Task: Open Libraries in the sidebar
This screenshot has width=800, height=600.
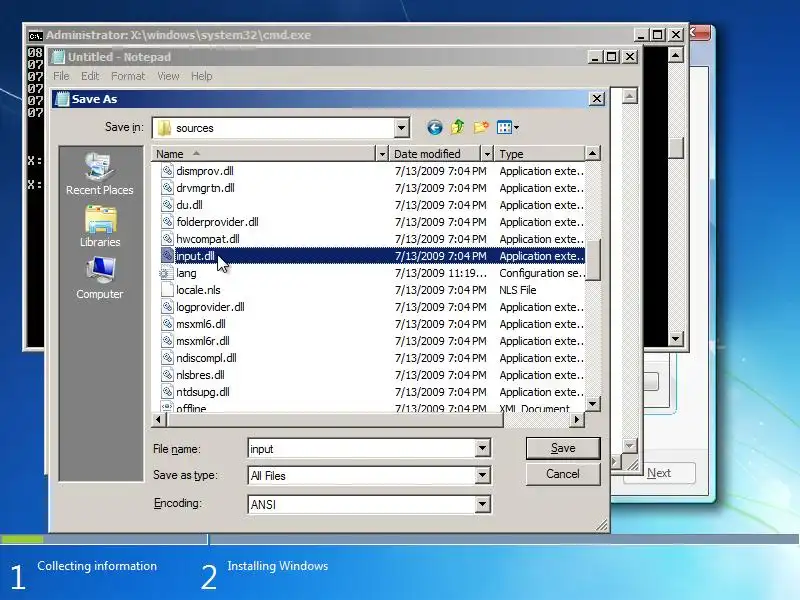Action: [x=100, y=226]
